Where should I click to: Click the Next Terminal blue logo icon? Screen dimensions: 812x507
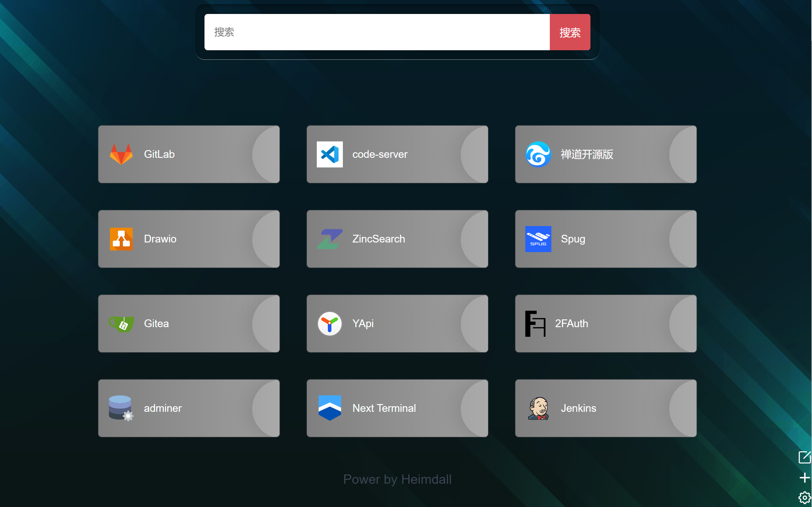[x=330, y=408]
